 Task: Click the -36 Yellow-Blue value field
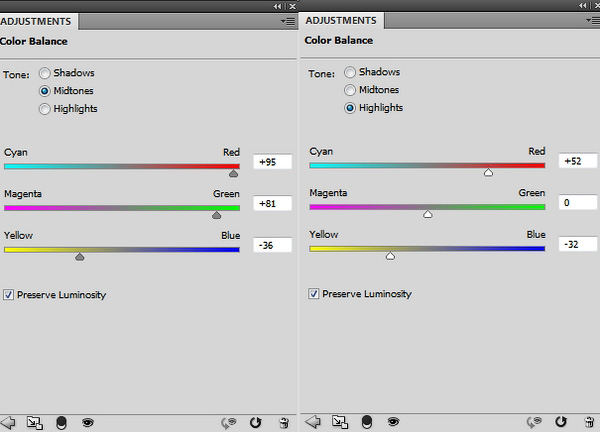tap(272, 245)
